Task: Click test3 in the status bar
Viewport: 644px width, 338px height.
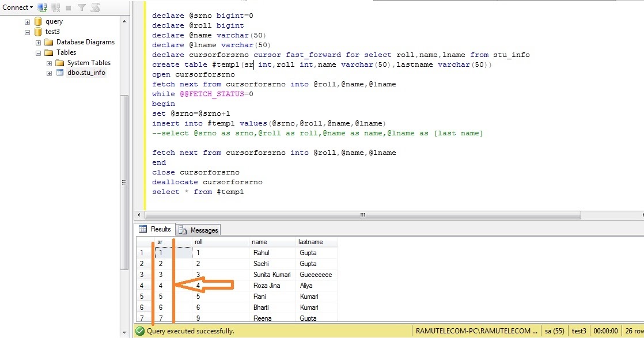Action: coord(579,331)
